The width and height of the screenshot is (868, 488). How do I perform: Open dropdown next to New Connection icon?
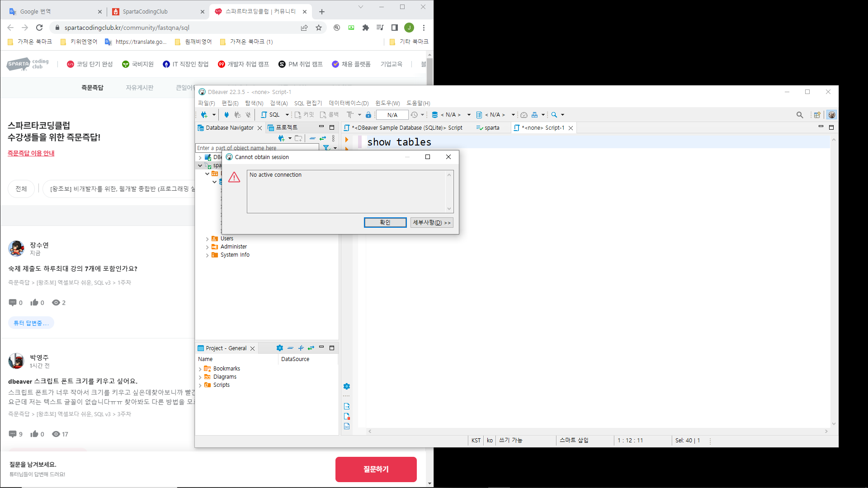(214, 115)
